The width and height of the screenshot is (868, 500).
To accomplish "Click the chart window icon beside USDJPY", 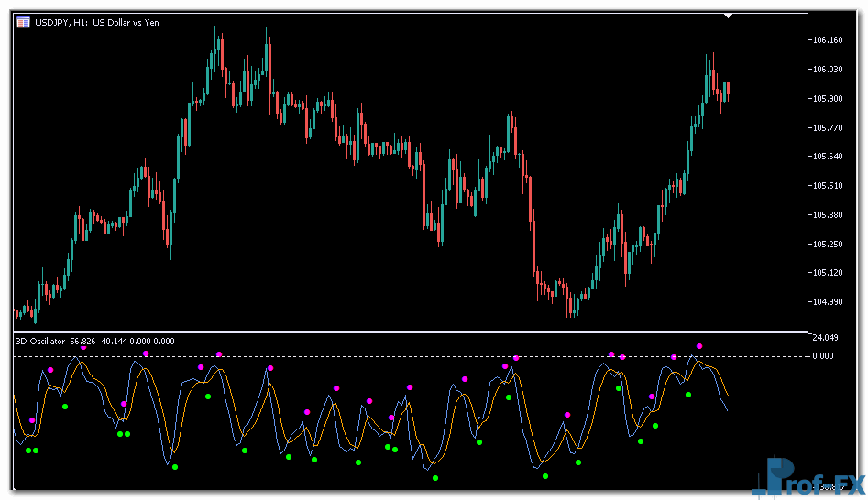I will [x=23, y=22].
